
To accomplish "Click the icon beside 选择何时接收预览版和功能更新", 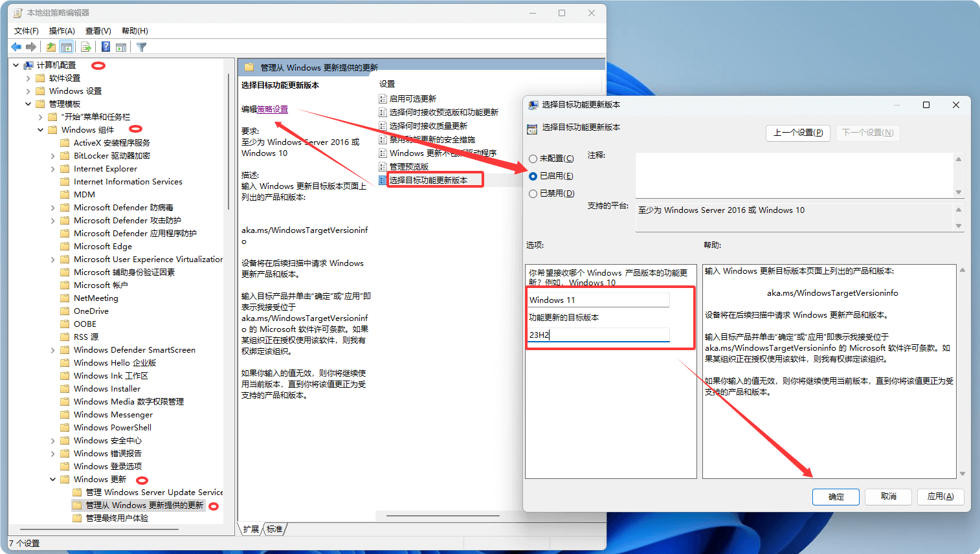I will pyautogui.click(x=383, y=112).
